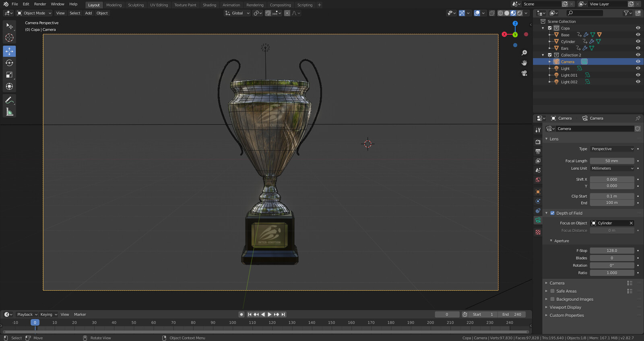Switch to the Shading workspace tab
This screenshot has width=644, height=341.
209,5
